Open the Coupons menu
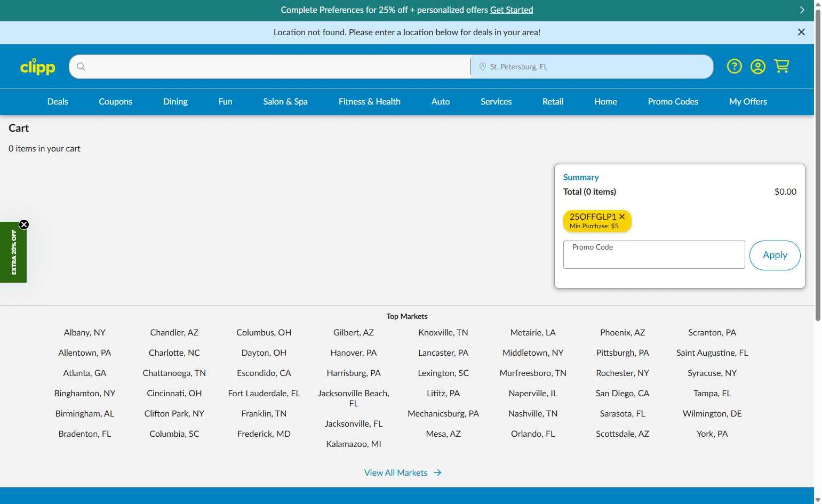The image size is (822, 504). [x=115, y=101]
